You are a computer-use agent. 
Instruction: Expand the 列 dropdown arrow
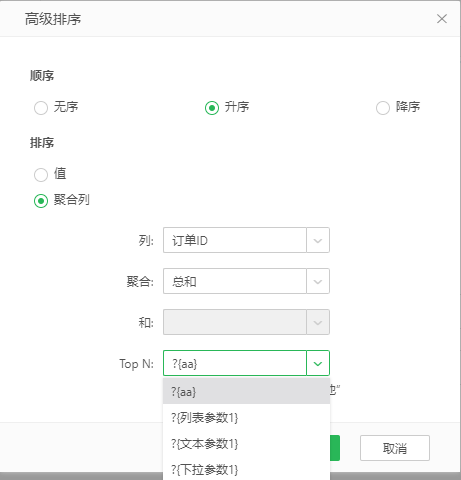pyautogui.click(x=318, y=240)
